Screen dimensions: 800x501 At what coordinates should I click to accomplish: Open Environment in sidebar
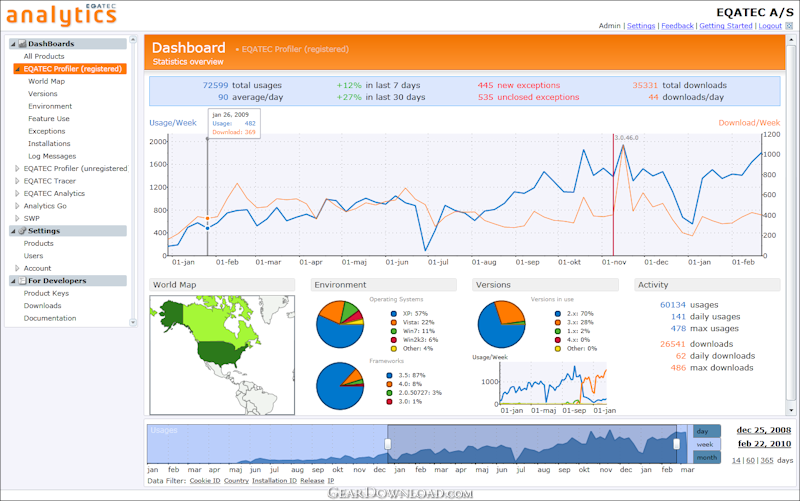pos(50,106)
